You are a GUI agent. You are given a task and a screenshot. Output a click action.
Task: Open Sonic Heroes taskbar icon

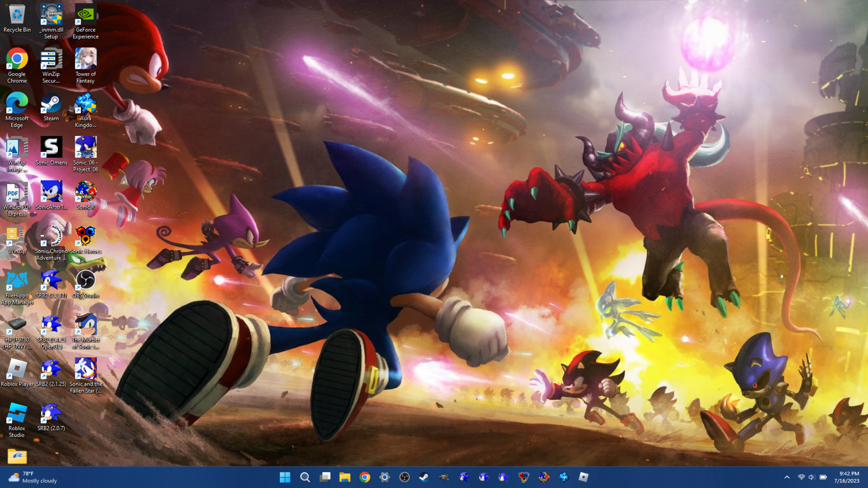pyautogui.click(x=524, y=477)
